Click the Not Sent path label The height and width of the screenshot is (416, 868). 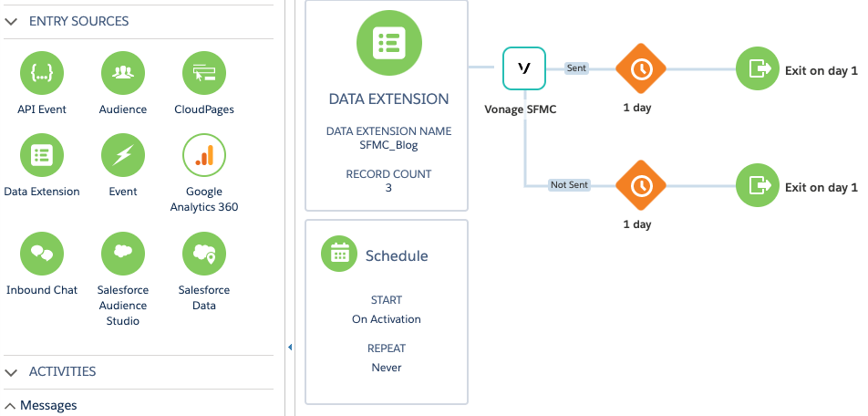point(569,185)
